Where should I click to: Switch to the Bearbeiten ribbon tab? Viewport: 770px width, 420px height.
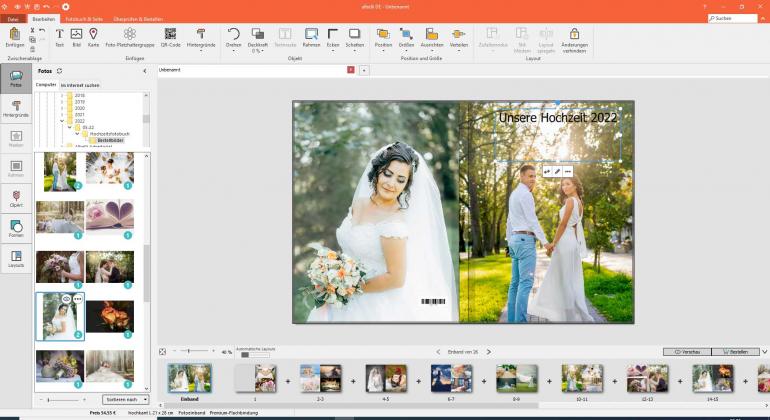(x=44, y=19)
